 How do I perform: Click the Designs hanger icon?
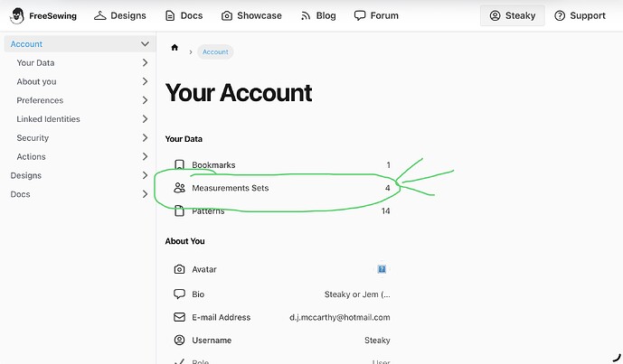tap(99, 15)
